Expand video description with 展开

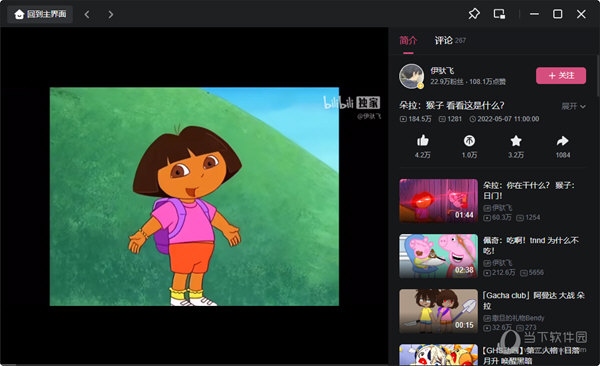point(573,106)
